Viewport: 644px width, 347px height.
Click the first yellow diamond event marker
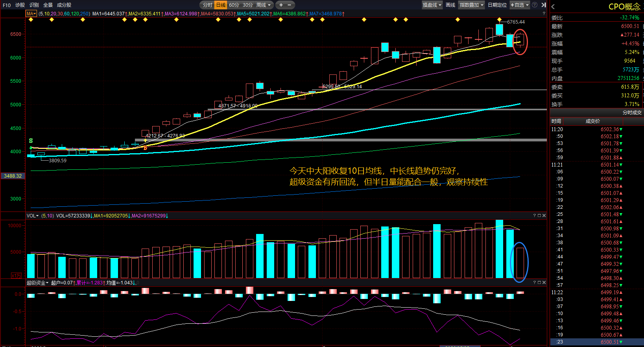click(x=31, y=19)
